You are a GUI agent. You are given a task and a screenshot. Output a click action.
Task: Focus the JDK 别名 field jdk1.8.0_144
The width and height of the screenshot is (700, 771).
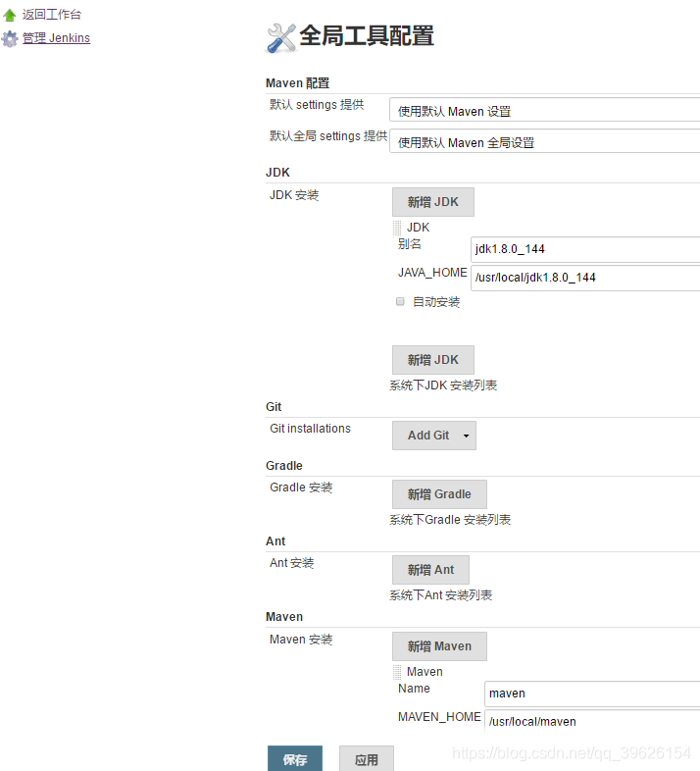point(585,249)
